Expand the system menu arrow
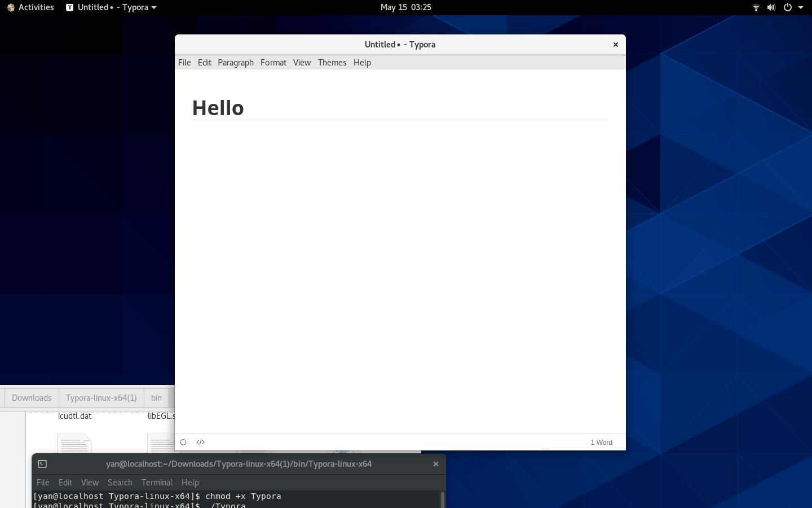 (x=801, y=8)
